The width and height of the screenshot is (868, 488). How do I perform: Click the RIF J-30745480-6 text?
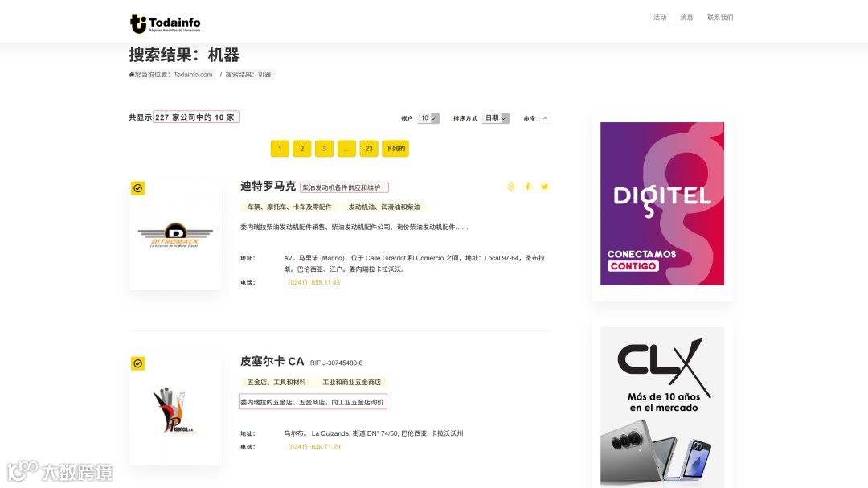point(337,363)
